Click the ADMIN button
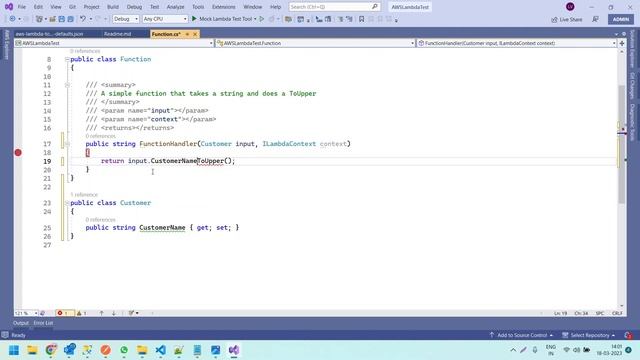The image size is (640, 360). point(621,19)
